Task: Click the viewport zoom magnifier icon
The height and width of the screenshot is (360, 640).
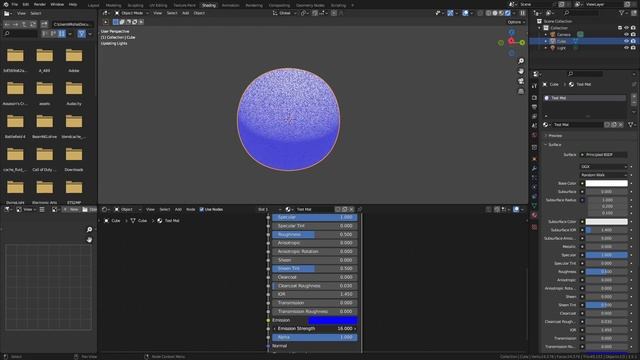Action: pyautogui.click(x=521, y=61)
